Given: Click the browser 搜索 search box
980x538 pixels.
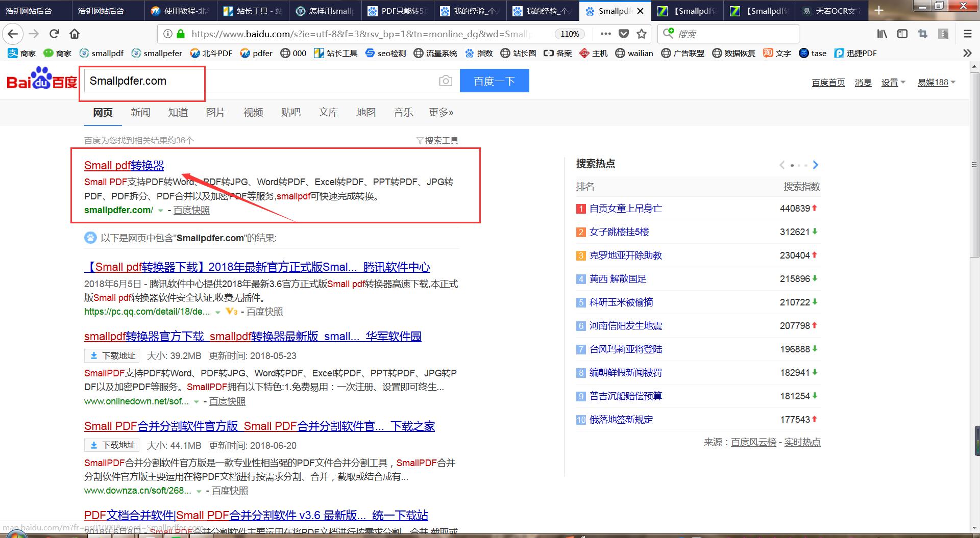Looking at the screenshot, I should coord(728,34).
